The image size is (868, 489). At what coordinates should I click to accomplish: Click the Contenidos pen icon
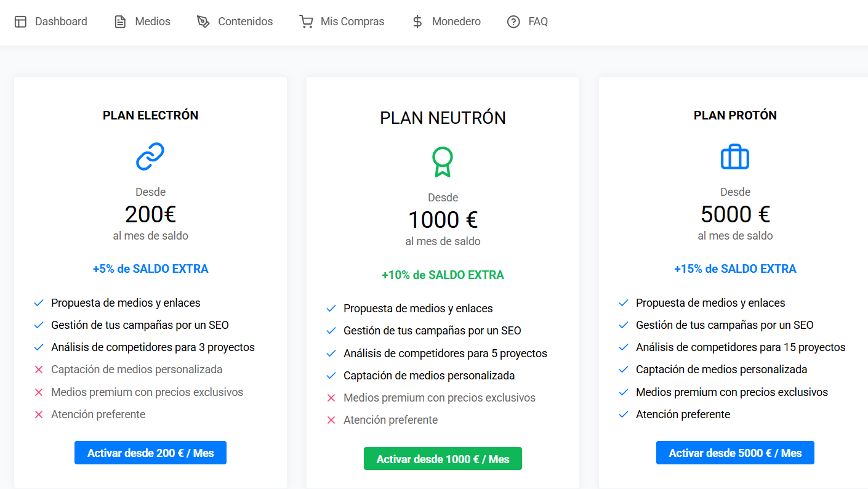pos(203,22)
